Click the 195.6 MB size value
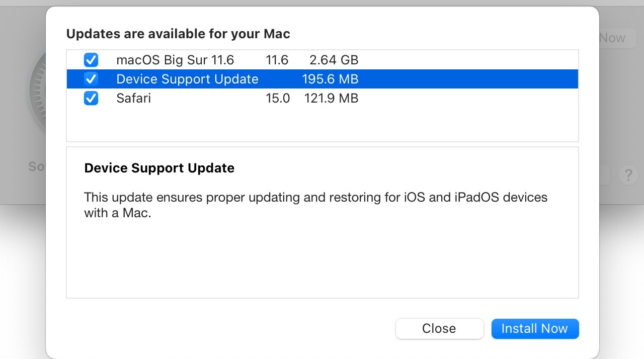 (330, 79)
